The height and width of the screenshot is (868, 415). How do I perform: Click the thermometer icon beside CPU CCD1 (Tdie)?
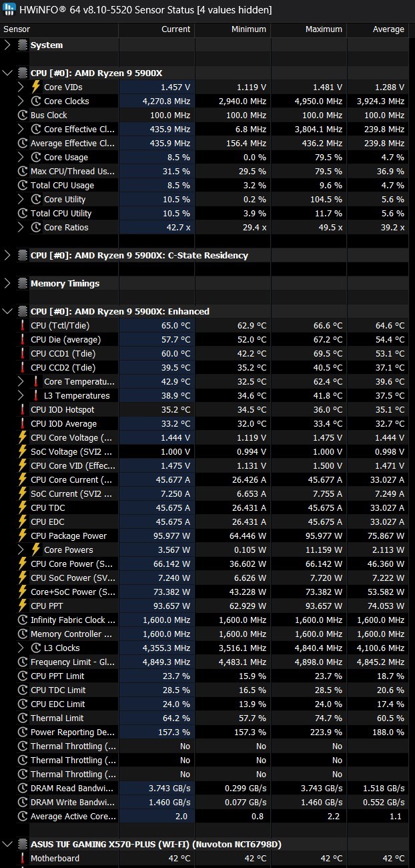click(x=23, y=354)
